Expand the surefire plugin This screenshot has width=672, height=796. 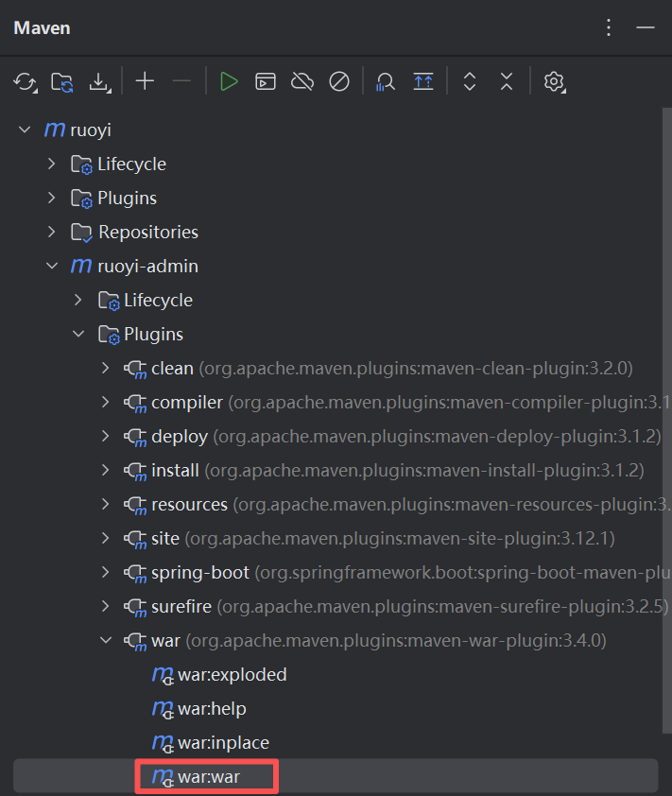pos(105,606)
